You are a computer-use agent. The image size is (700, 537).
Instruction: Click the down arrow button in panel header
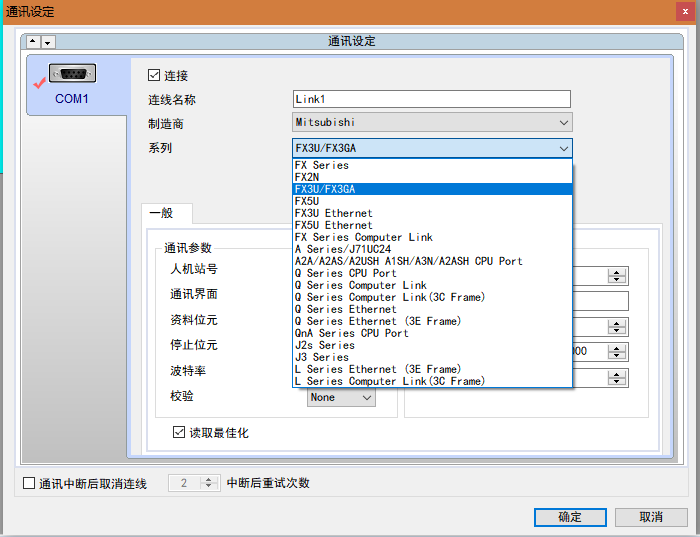[x=48, y=42]
